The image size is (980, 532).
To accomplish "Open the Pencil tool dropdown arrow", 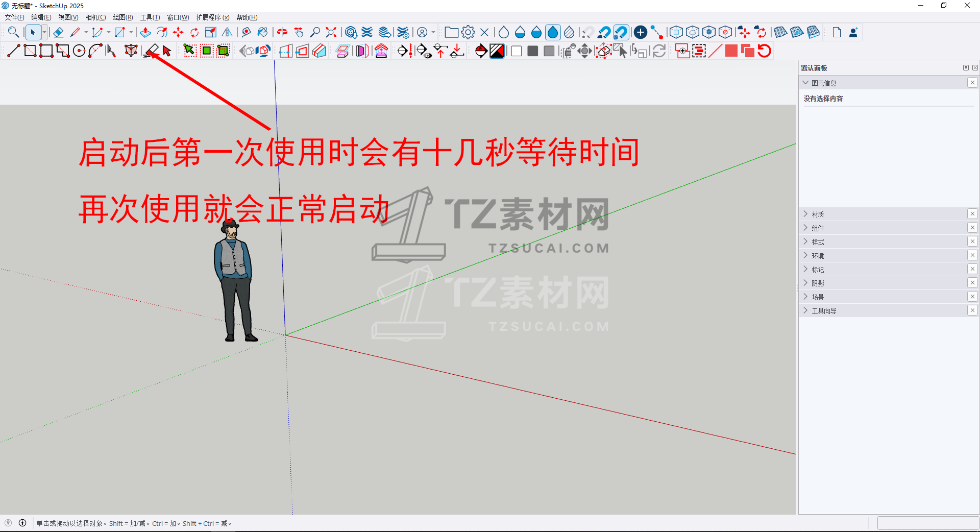I will click(x=86, y=33).
